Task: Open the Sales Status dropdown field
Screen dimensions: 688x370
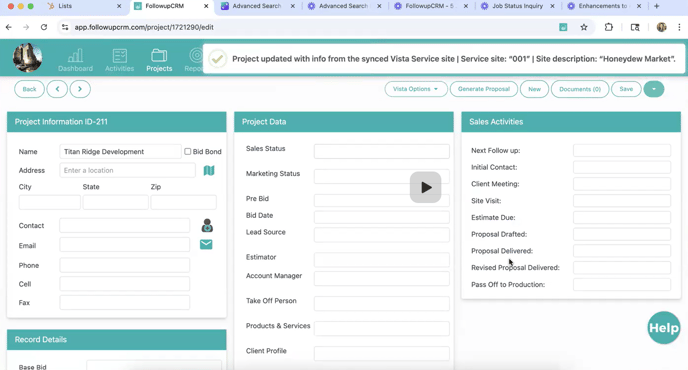Action: (382, 151)
